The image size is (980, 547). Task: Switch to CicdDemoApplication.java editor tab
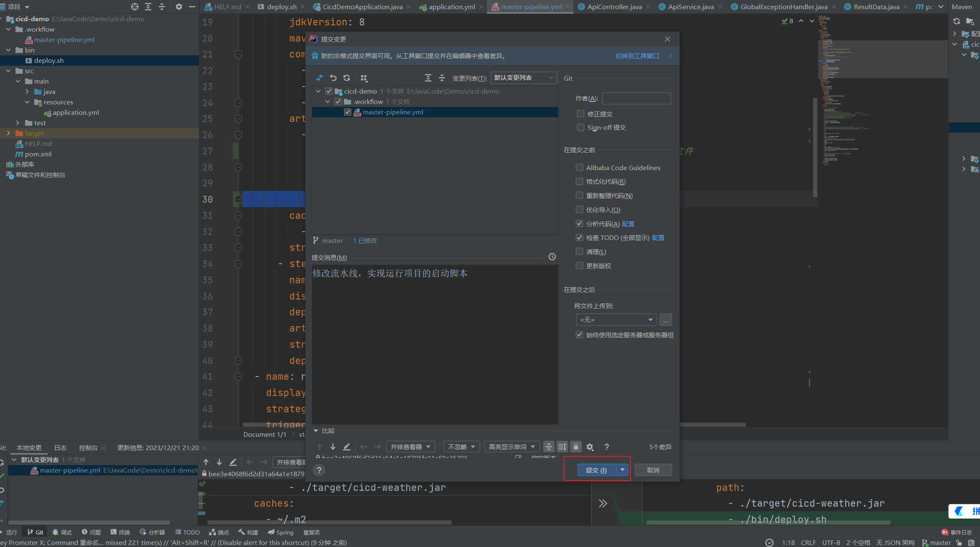362,7
